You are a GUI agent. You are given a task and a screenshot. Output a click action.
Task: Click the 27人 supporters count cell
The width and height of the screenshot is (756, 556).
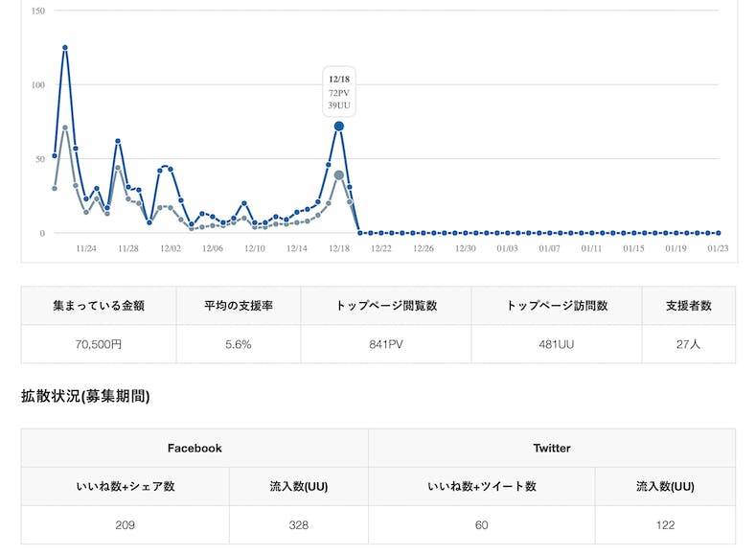pos(688,344)
